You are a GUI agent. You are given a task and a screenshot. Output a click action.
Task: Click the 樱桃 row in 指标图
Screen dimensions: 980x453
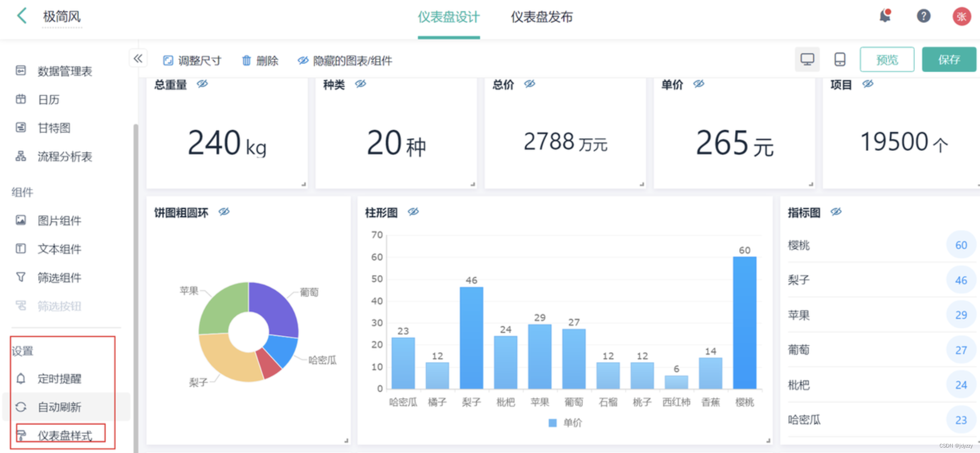(881, 245)
